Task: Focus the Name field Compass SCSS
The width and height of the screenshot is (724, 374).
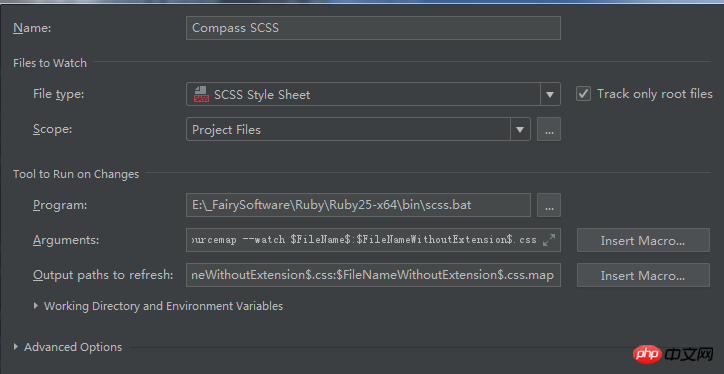Action: [373, 28]
